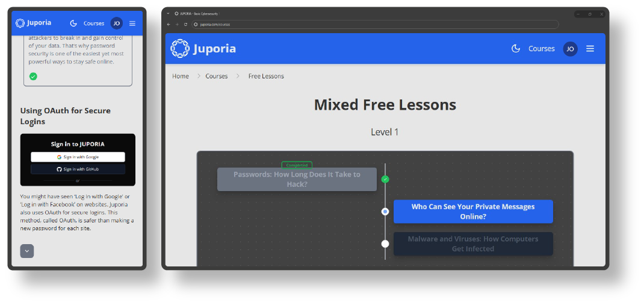Click the browser reload button
Viewport: 644px width, 305px height.
tap(185, 25)
